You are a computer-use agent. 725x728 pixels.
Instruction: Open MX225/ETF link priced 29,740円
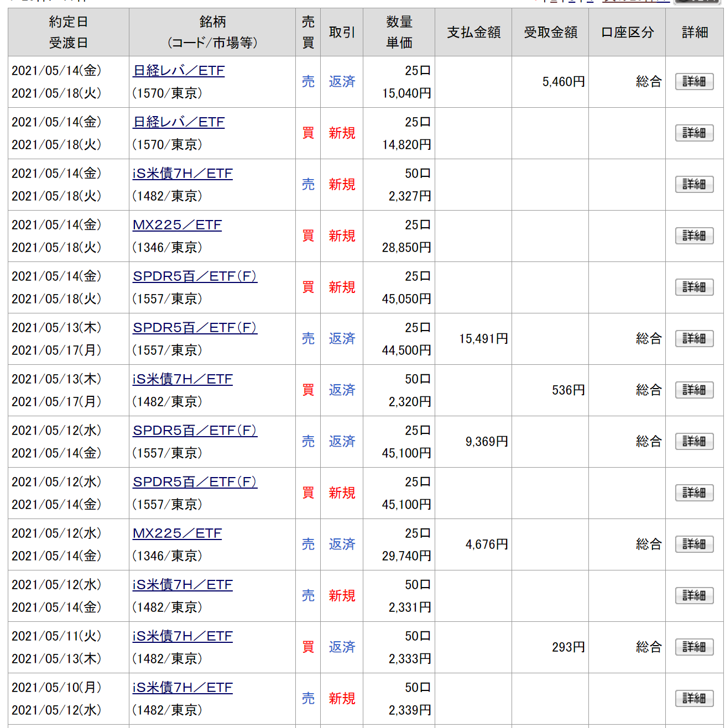[x=177, y=533]
